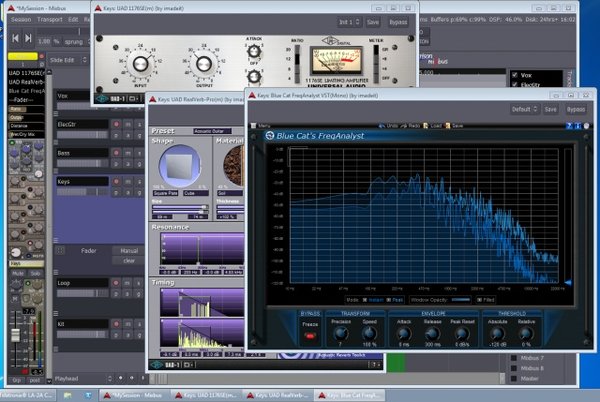The width and height of the screenshot is (600, 402).
Task: Click the Release knob in Envelope
Action: click(432, 334)
